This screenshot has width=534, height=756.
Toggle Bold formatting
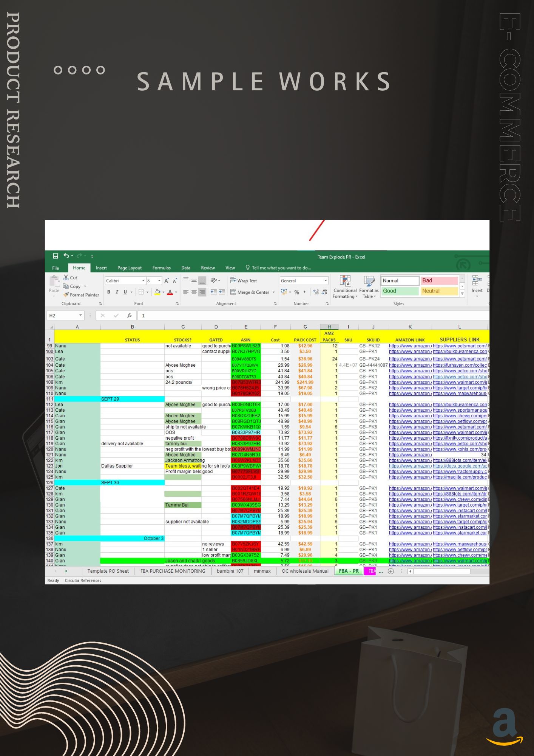point(109,292)
